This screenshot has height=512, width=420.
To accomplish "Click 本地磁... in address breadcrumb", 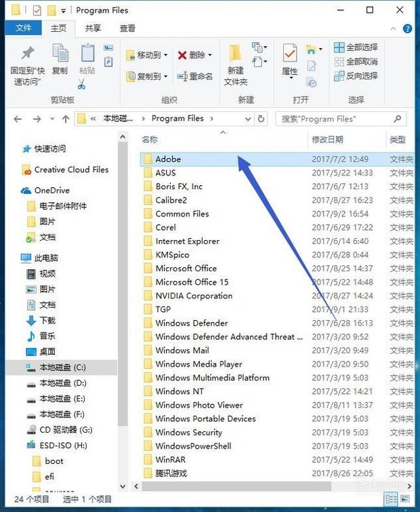I will click(x=118, y=119).
